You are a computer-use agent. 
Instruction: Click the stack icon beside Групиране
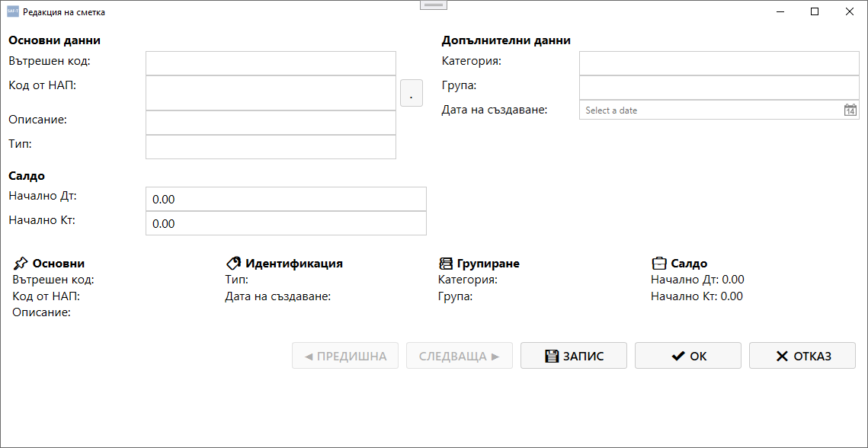click(x=446, y=264)
